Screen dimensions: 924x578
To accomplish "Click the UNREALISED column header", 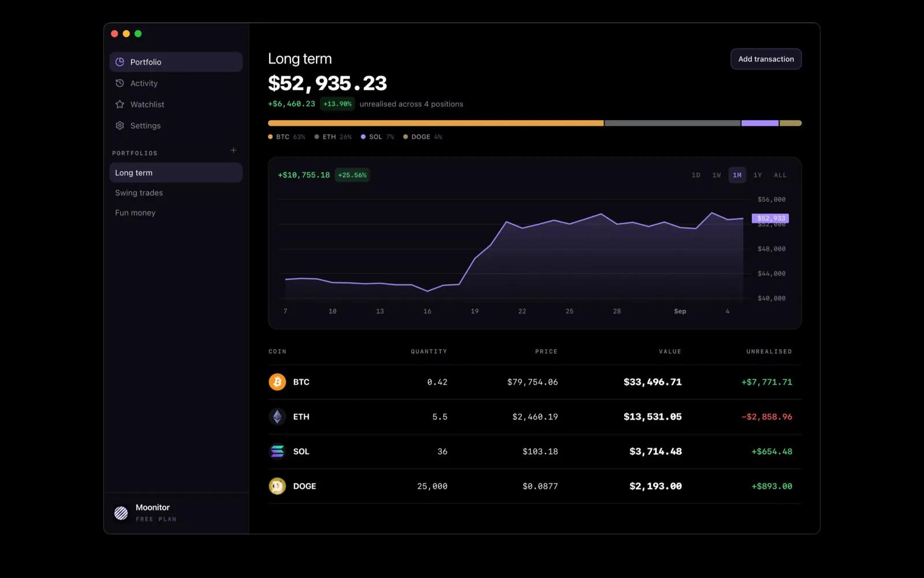I will coord(769,351).
